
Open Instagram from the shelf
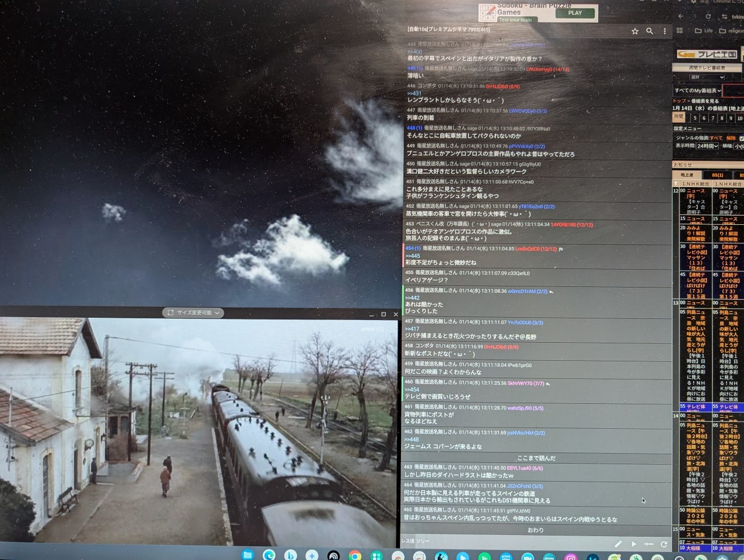[571, 557]
